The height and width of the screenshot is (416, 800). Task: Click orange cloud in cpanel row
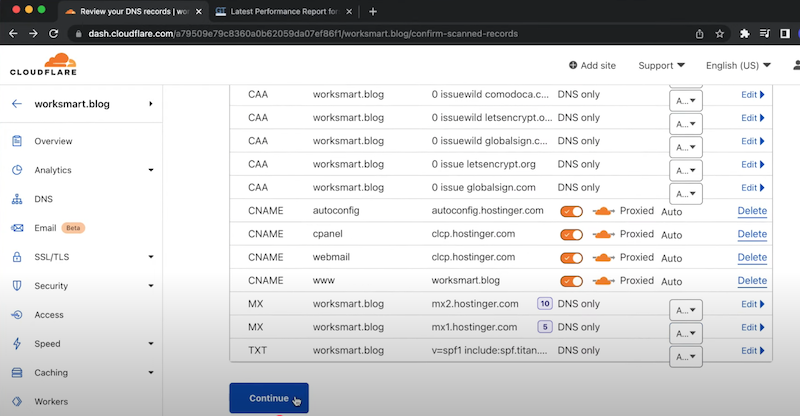tap(603, 234)
